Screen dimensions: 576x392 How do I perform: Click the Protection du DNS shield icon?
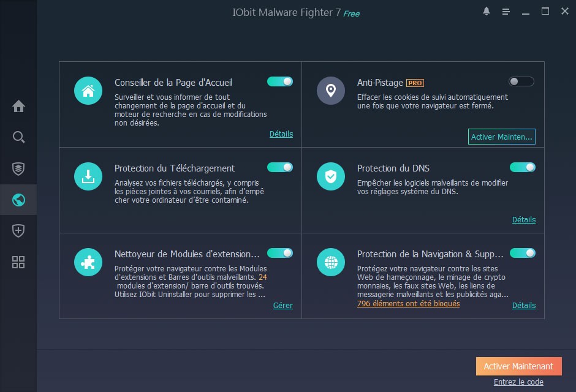pos(331,176)
